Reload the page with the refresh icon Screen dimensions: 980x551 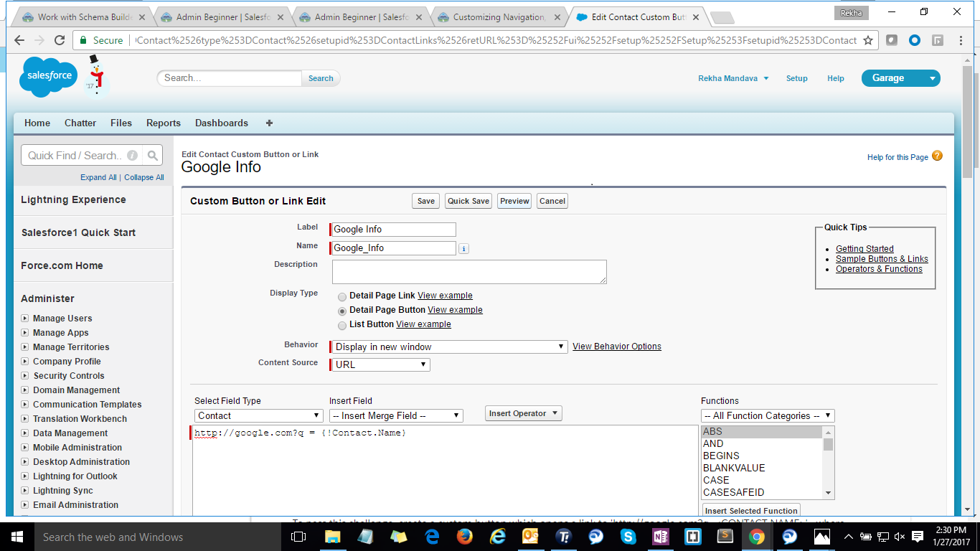[x=59, y=41]
